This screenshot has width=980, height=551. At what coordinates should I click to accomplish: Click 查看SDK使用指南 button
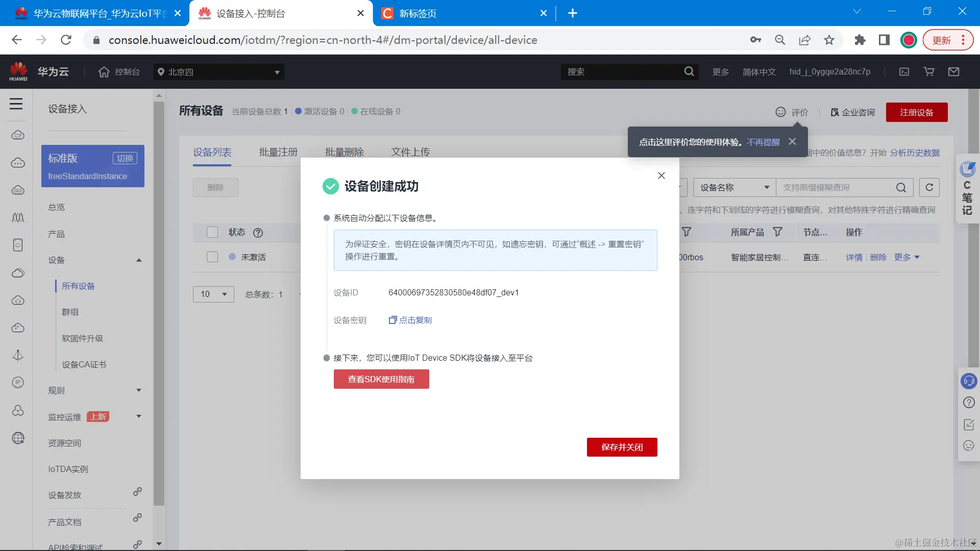coord(381,379)
